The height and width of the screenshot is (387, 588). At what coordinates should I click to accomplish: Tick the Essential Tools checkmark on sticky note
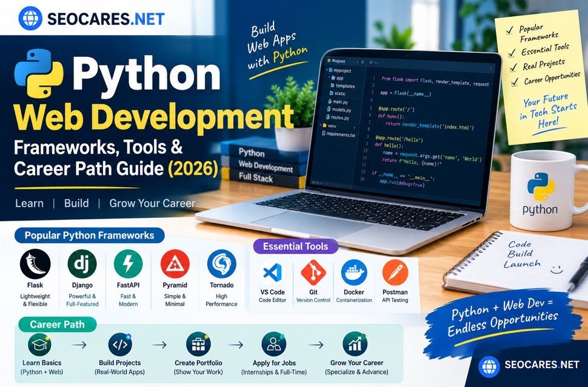pyautogui.click(x=512, y=53)
